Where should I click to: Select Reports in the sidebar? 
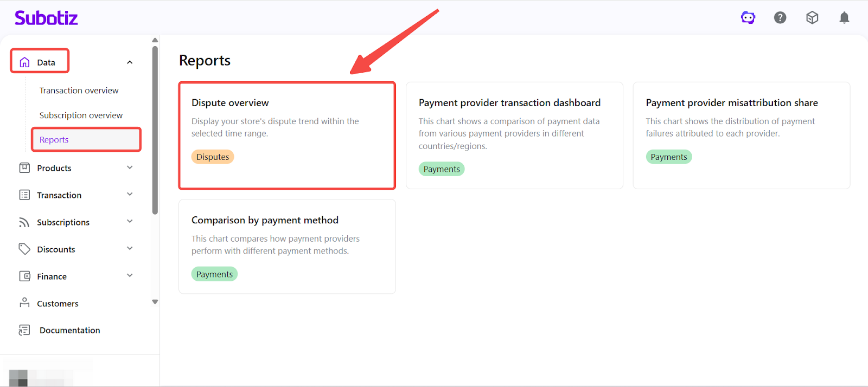click(54, 140)
